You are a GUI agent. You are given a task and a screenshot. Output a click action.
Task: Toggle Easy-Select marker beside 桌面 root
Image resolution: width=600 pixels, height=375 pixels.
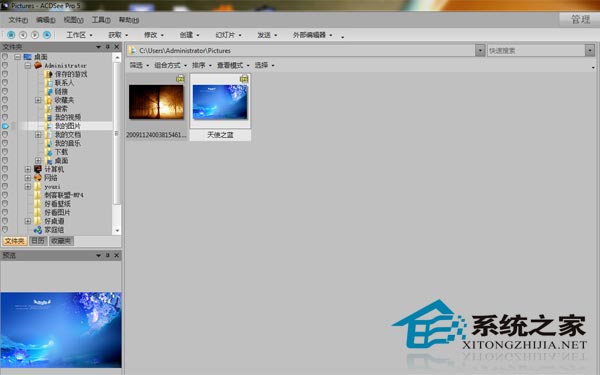coord(5,57)
